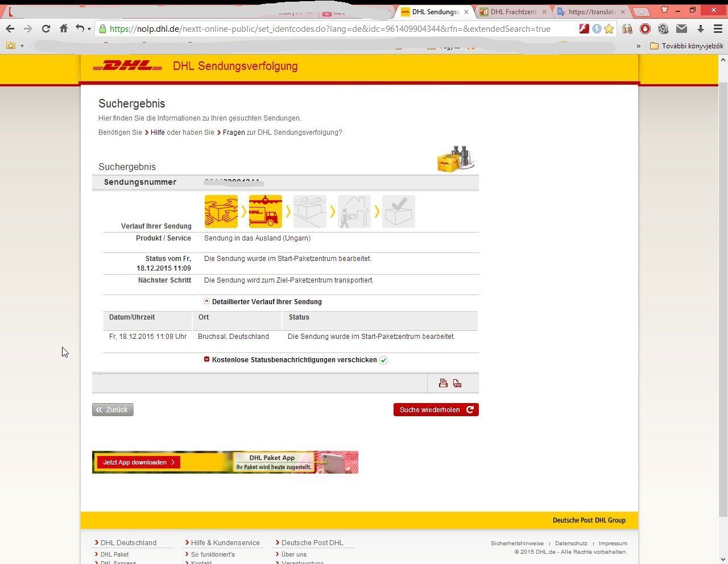This screenshot has width=728, height=564.
Task: Open dropdown next to undo arrow
Action: coord(89,29)
